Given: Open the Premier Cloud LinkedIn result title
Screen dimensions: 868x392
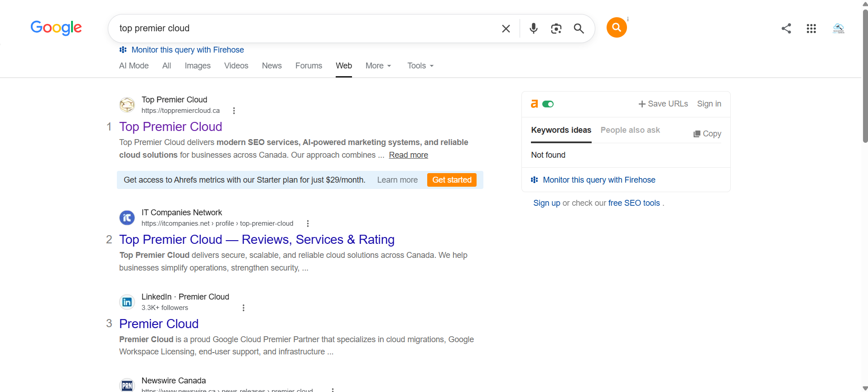Looking at the screenshot, I should point(159,324).
